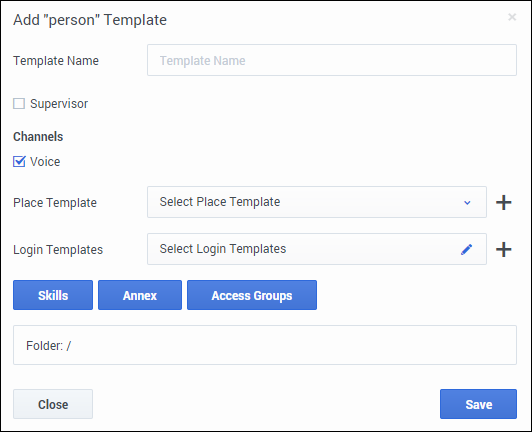Dismiss dialog with the X icon
Image resolution: width=532 pixels, height=432 pixels.
(512, 17)
